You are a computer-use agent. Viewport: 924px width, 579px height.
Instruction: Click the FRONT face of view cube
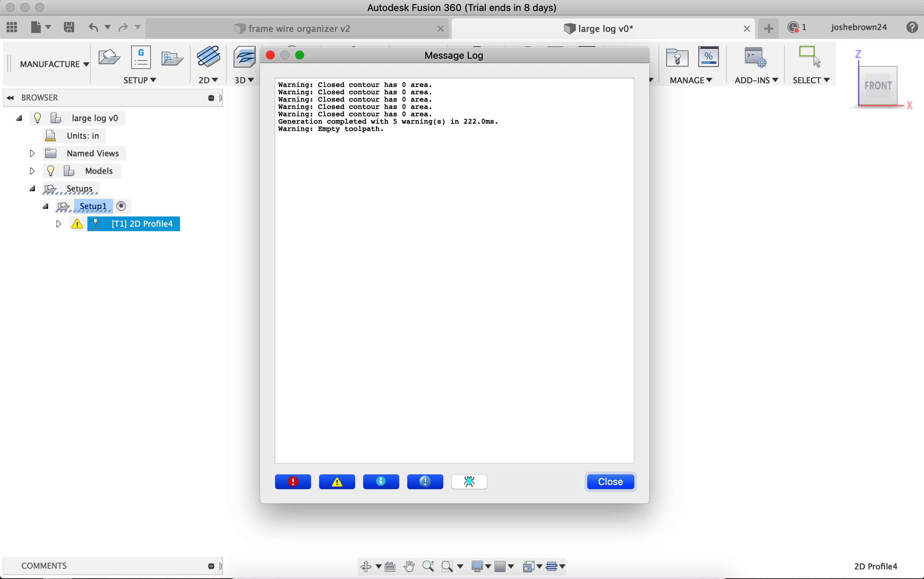click(x=878, y=85)
